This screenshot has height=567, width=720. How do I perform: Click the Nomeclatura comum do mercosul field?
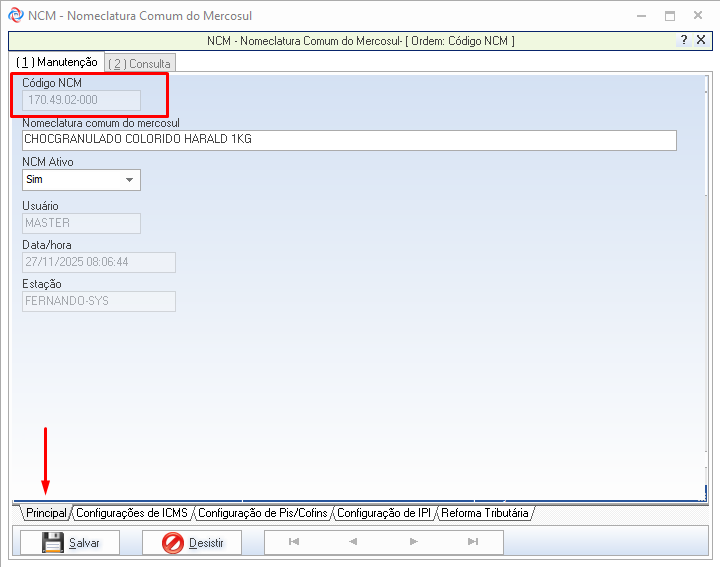(349, 140)
